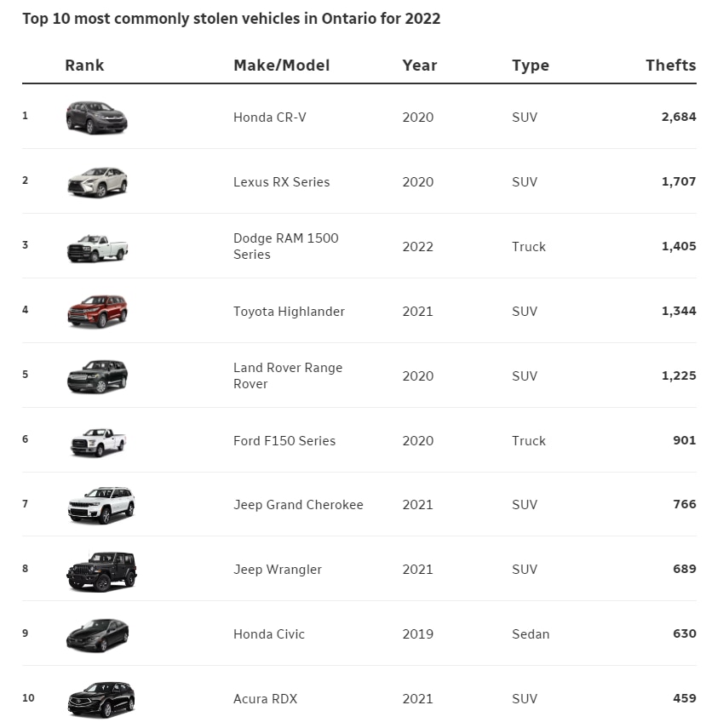Viewport: 706px width, 728px height.
Task: Click the Lexus RX Series vehicle image
Action: tap(97, 182)
